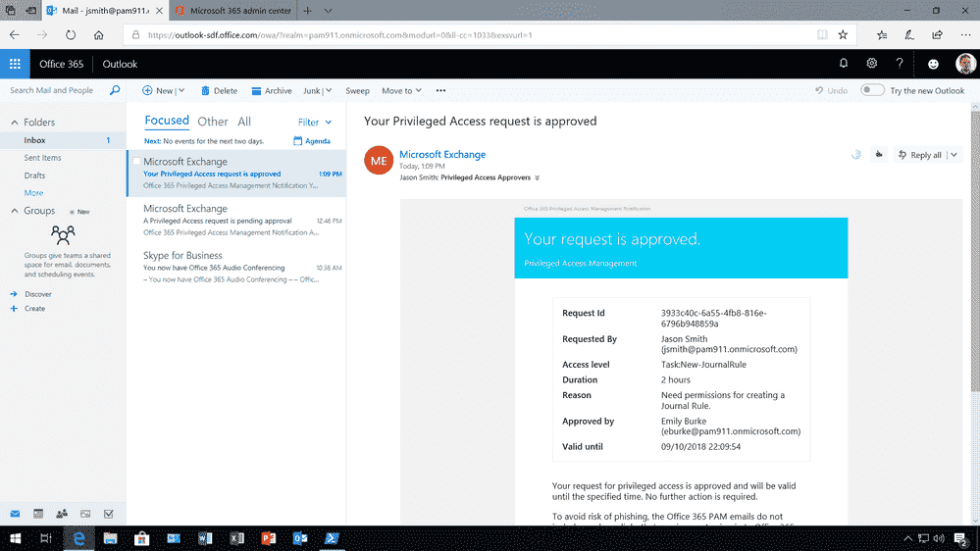
Task: Open the Move to dropdown
Action: click(401, 90)
